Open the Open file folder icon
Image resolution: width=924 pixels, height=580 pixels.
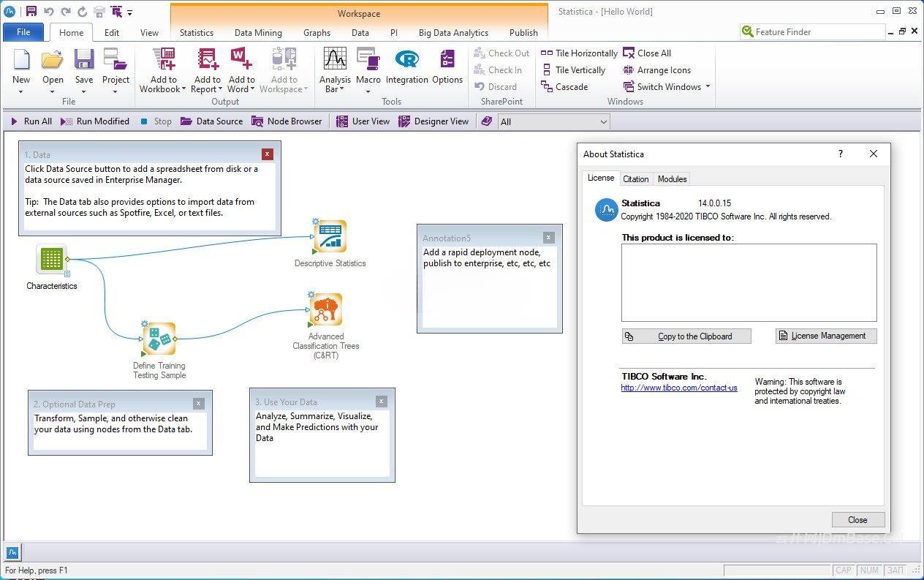tap(53, 60)
